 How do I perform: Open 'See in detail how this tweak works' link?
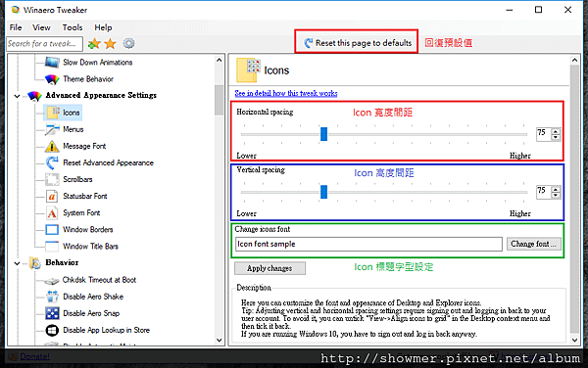coord(286,93)
